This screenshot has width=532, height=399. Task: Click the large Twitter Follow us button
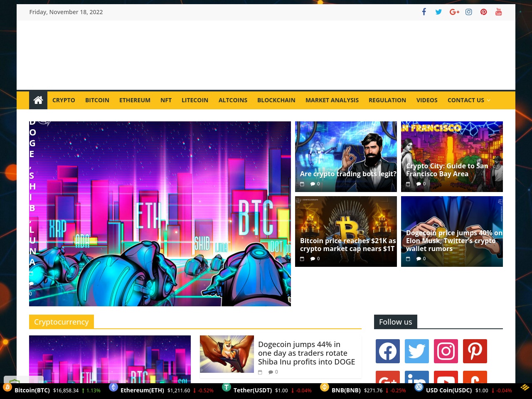[417, 351]
